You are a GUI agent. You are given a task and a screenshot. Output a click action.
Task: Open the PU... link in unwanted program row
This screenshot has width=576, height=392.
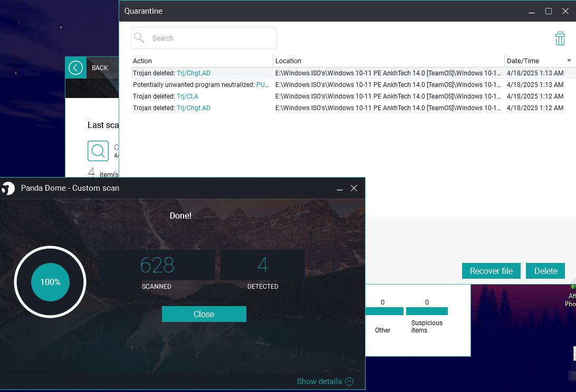pyautogui.click(x=263, y=85)
